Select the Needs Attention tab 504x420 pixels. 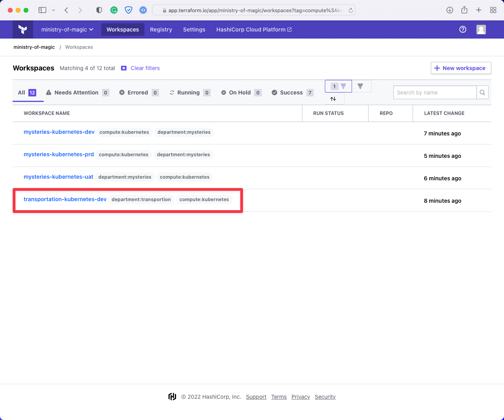coord(78,93)
